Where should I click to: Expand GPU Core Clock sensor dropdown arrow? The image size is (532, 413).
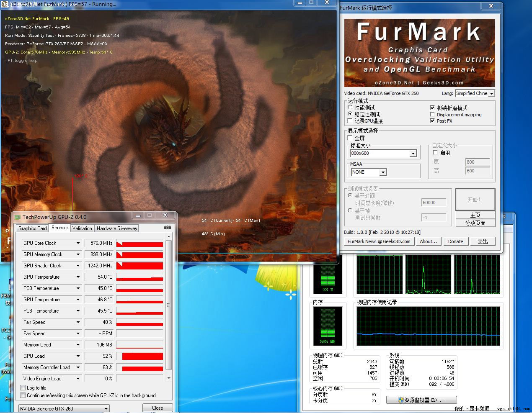(x=78, y=243)
